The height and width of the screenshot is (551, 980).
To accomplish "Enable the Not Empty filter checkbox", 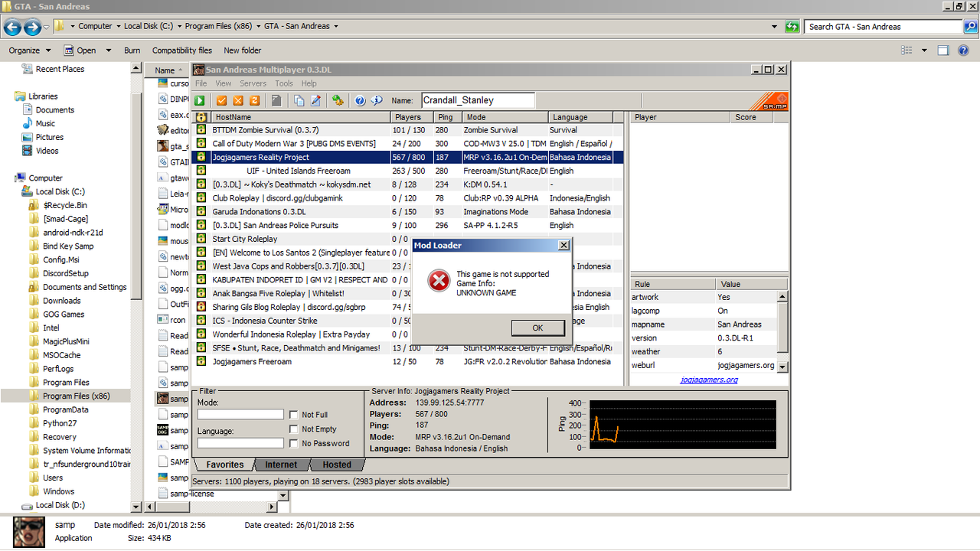I will coord(294,429).
